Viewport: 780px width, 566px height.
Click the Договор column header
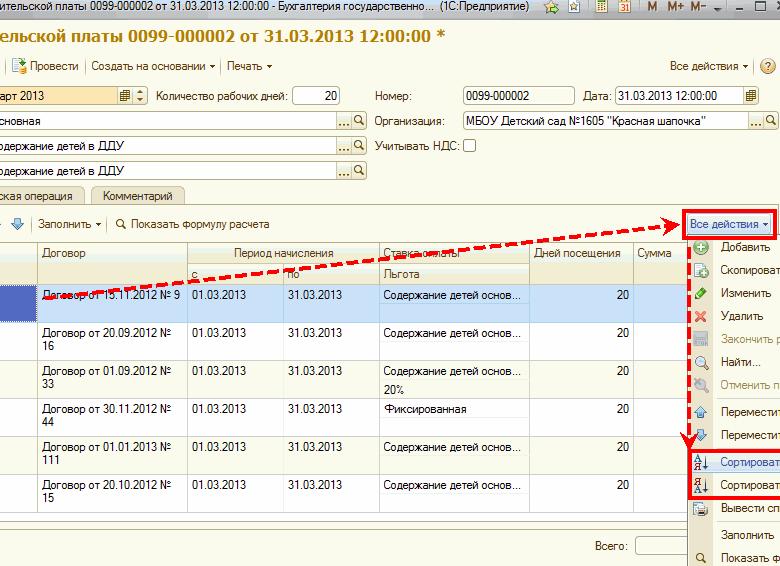112,263
